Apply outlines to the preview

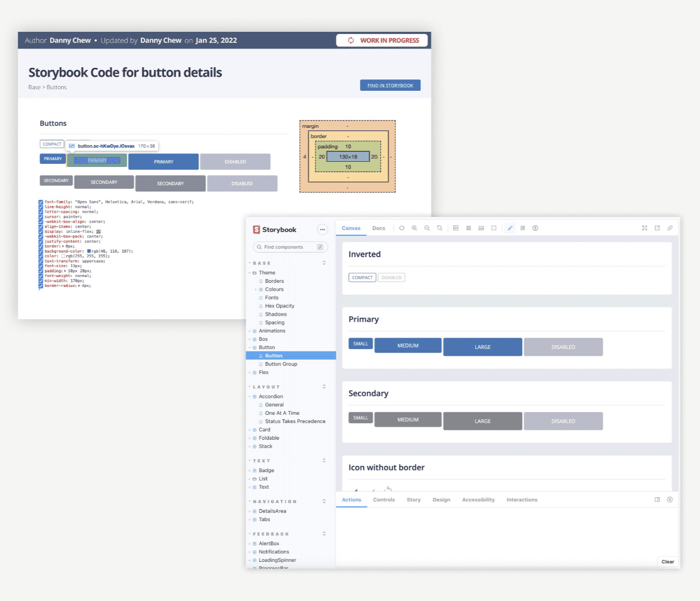pos(494,228)
